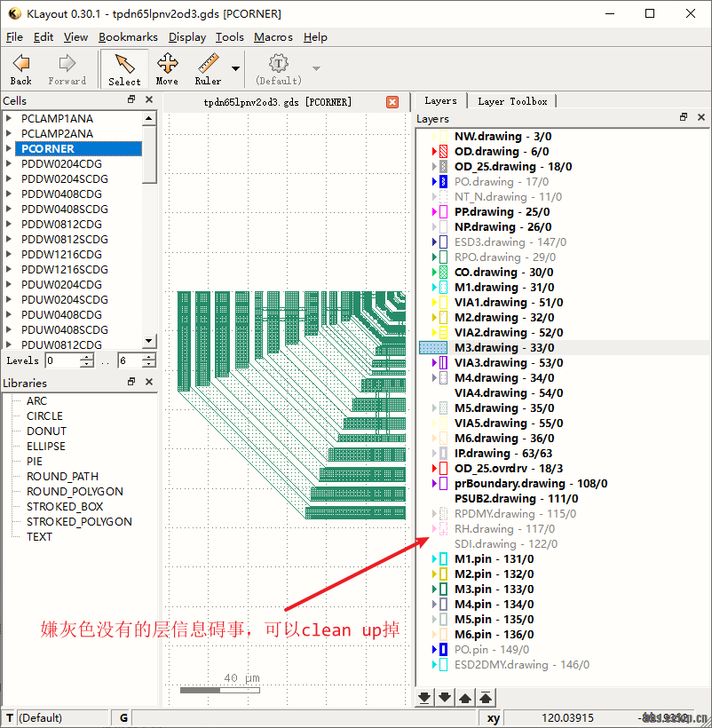Expand the PCLAMP1ANA cell

pyautogui.click(x=9, y=118)
